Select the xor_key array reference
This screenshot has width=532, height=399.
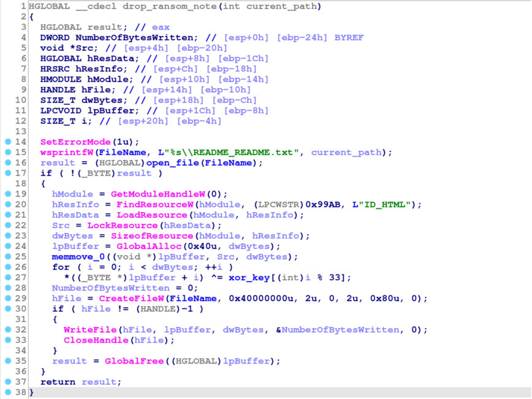249,278
